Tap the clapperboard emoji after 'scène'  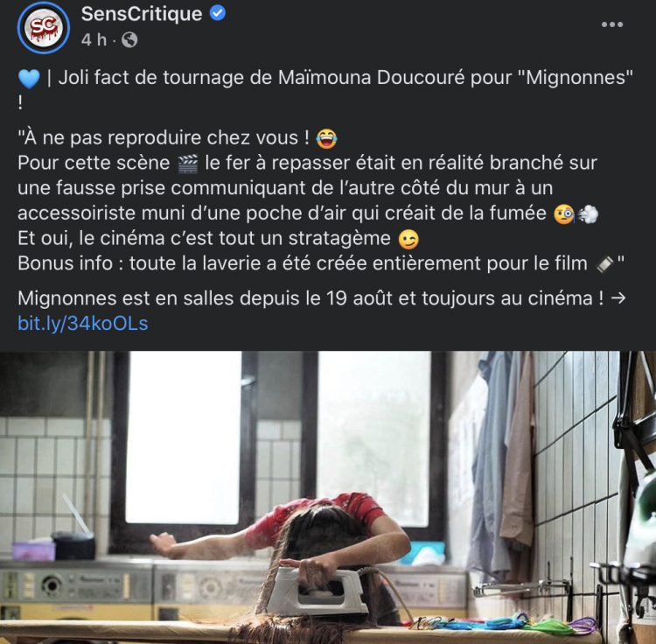[188, 164]
